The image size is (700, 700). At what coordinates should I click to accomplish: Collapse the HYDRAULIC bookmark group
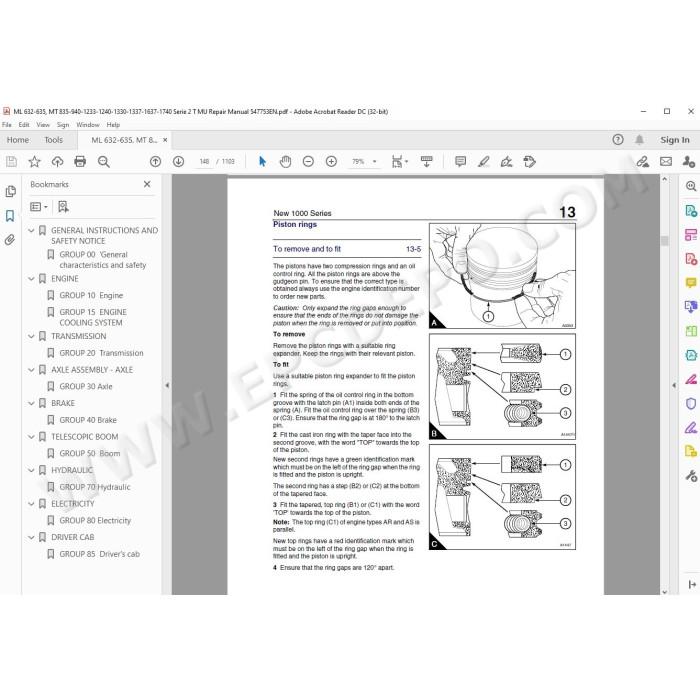tap(31, 470)
